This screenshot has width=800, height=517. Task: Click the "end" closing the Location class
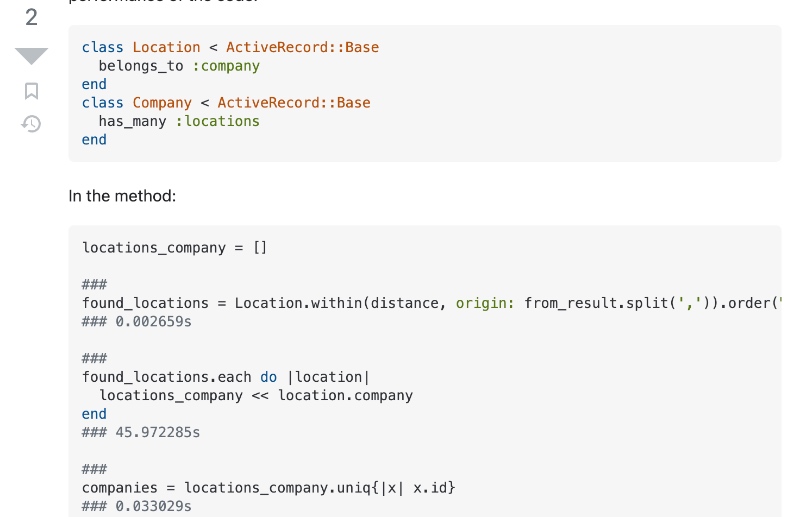94,84
